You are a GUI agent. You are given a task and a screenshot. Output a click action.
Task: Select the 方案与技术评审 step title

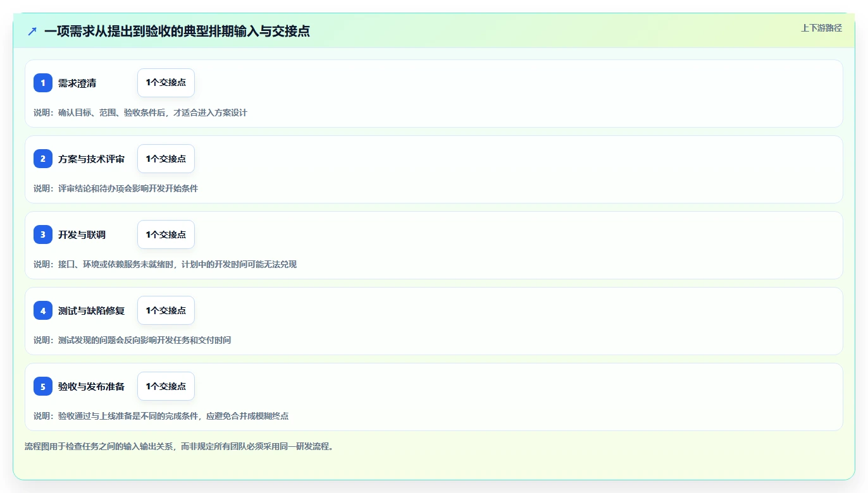click(91, 159)
